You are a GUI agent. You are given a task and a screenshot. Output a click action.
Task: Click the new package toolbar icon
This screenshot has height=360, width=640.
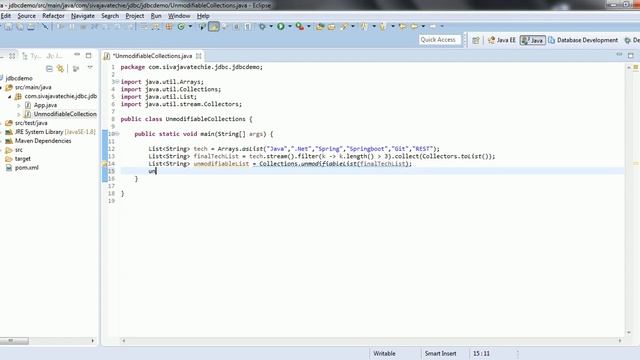click(169, 27)
